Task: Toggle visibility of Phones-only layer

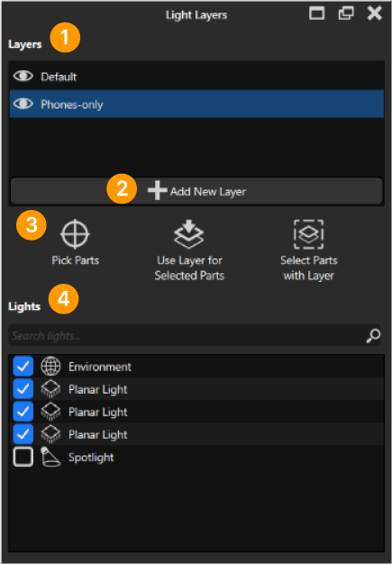Action: click(23, 104)
